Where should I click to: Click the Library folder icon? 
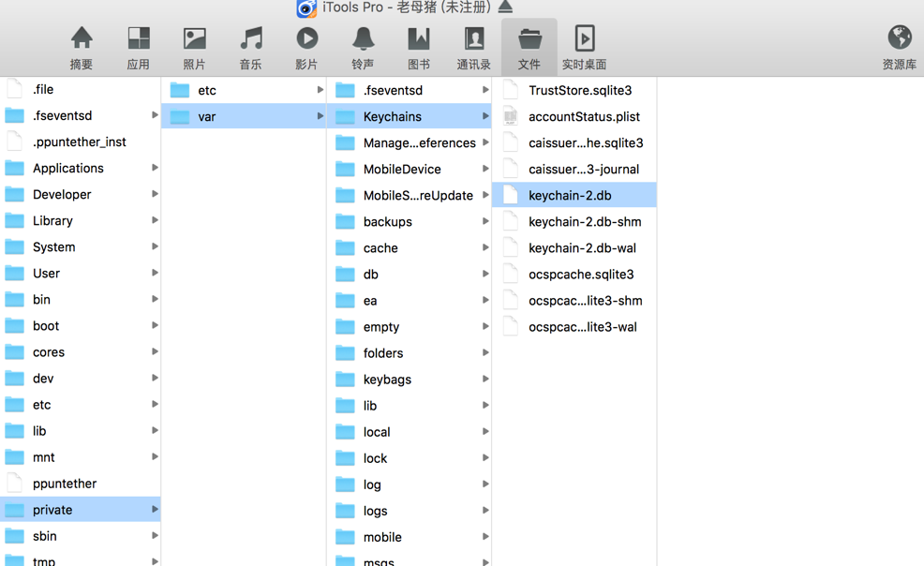[x=15, y=221]
